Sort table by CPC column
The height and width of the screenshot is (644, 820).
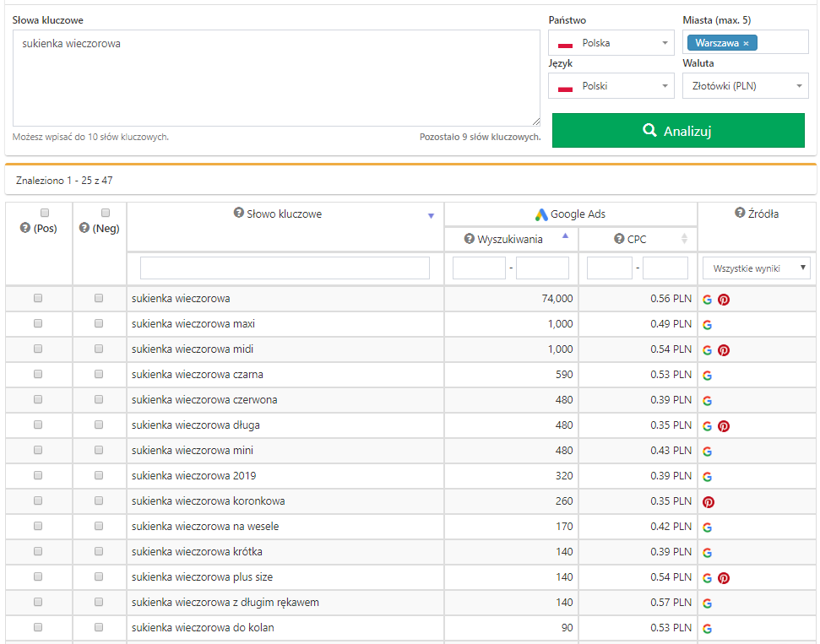point(638,239)
